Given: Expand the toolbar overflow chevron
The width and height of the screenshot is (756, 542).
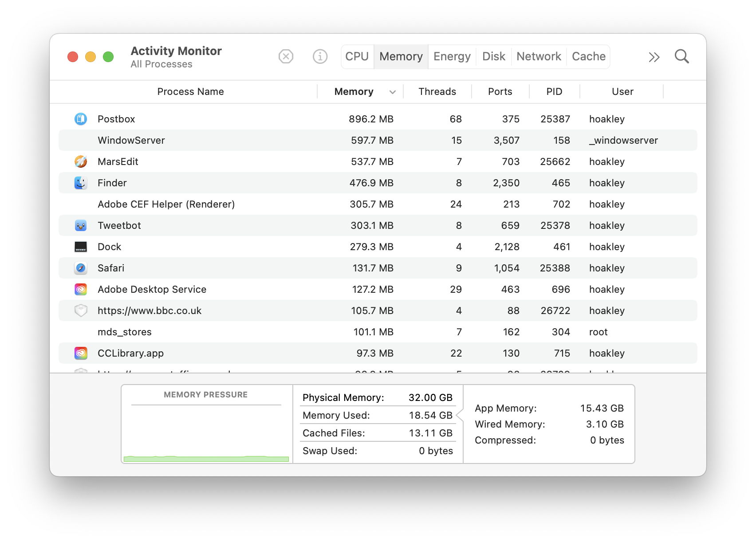Looking at the screenshot, I should [x=653, y=57].
